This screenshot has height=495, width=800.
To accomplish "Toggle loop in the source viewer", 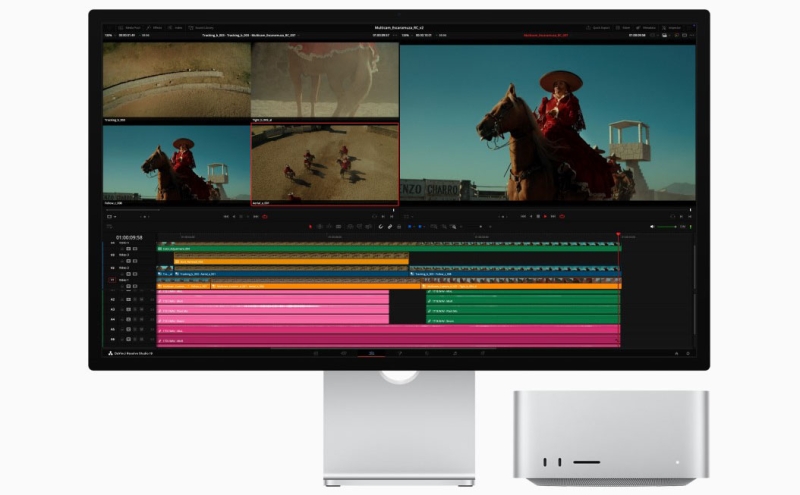I will tap(265, 216).
